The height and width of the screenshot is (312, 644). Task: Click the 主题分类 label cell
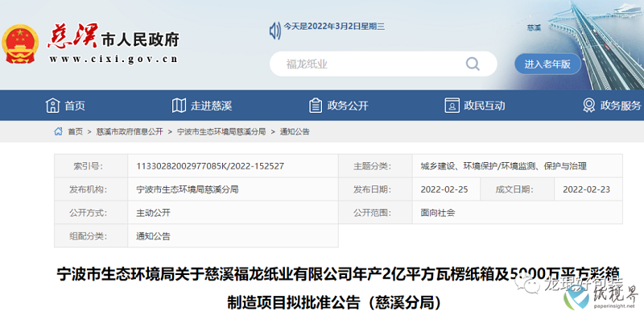pyautogui.click(x=375, y=166)
